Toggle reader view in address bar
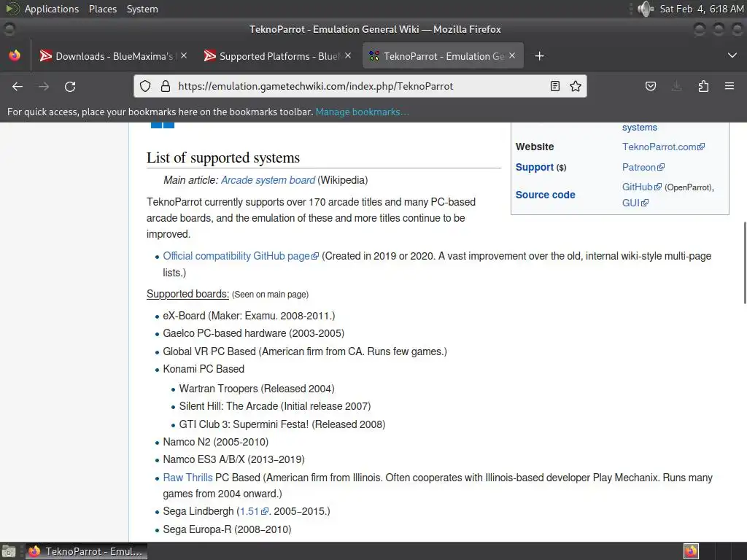This screenshot has height=560, width=747. (x=555, y=86)
